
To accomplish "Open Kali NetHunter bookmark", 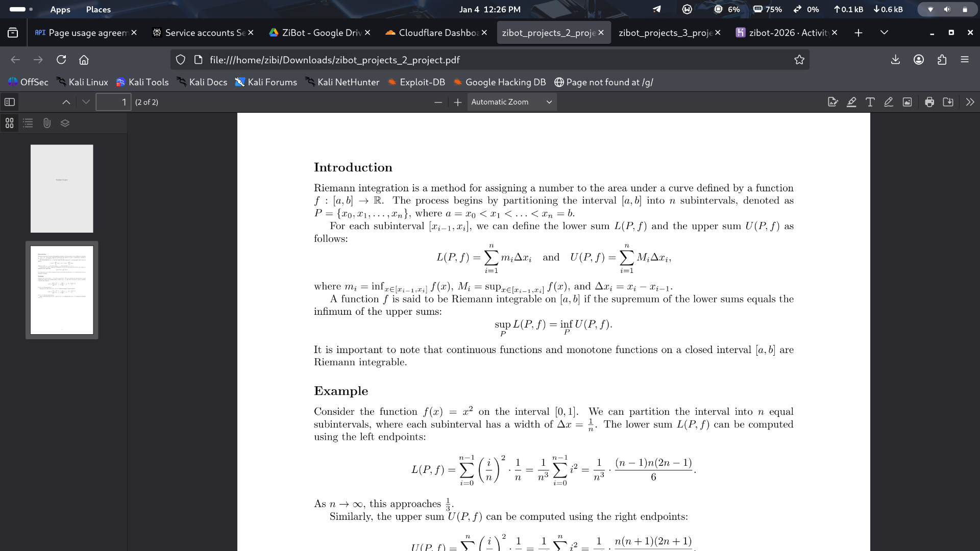I will tap(342, 82).
